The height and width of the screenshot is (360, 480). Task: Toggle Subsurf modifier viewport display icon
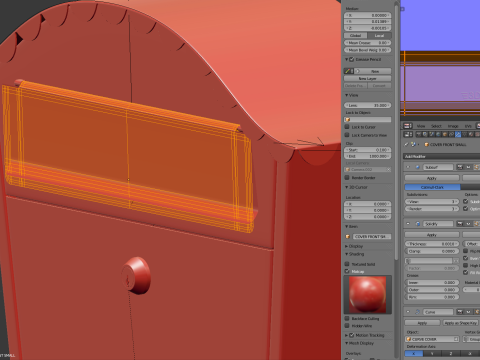point(468,167)
